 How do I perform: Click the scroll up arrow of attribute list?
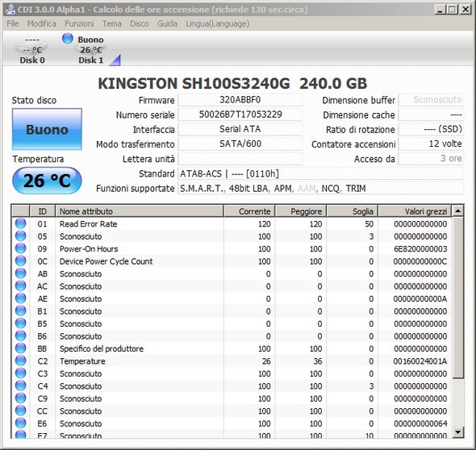tap(458, 210)
